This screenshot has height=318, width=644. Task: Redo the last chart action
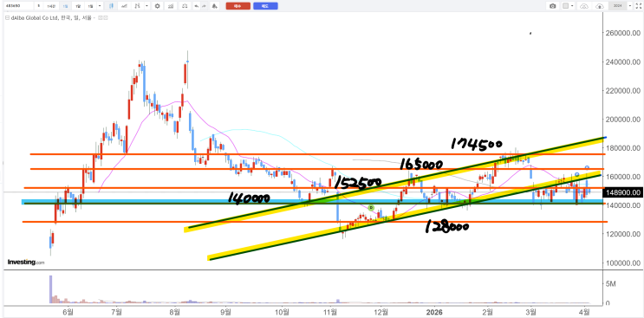click(x=204, y=6)
